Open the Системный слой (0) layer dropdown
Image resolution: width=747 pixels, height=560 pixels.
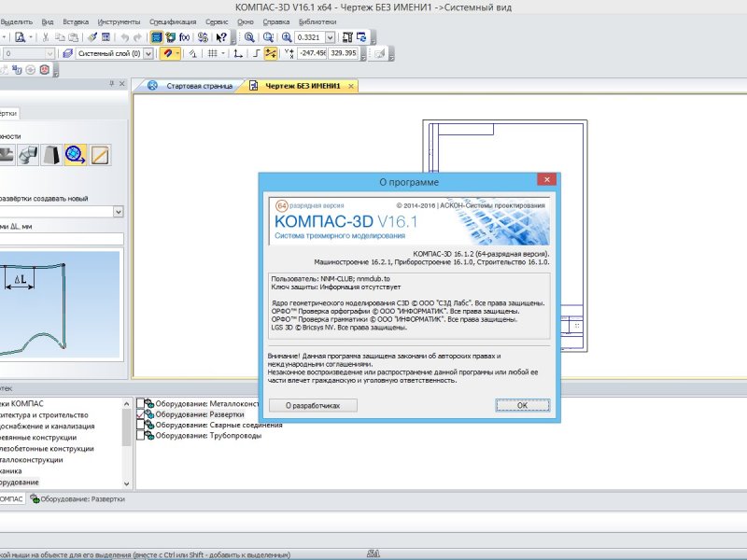coord(148,53)
